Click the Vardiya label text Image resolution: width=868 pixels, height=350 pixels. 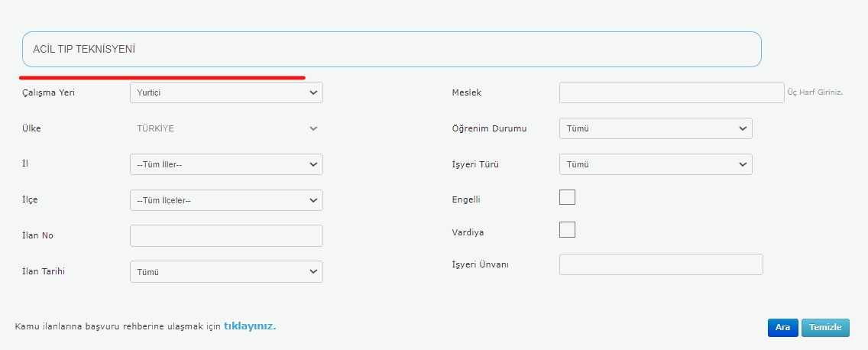tap(469, 232)
